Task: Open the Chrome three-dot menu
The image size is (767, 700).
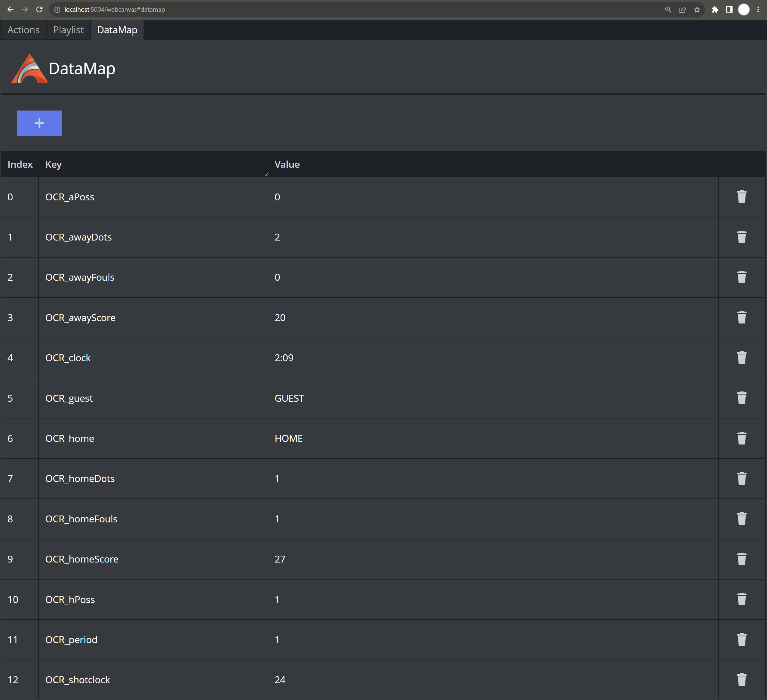Action: tap(758, 10)
